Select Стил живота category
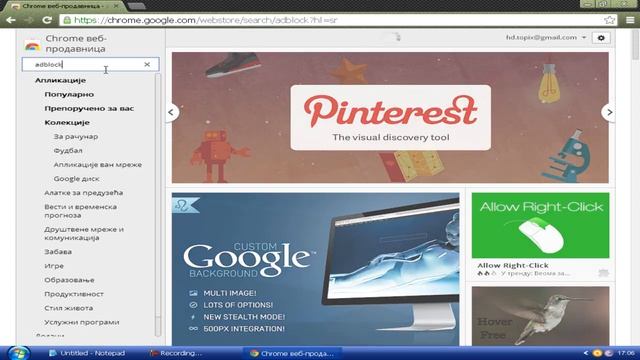Viewport: 640px width, 360px height. tap(69, 308)
